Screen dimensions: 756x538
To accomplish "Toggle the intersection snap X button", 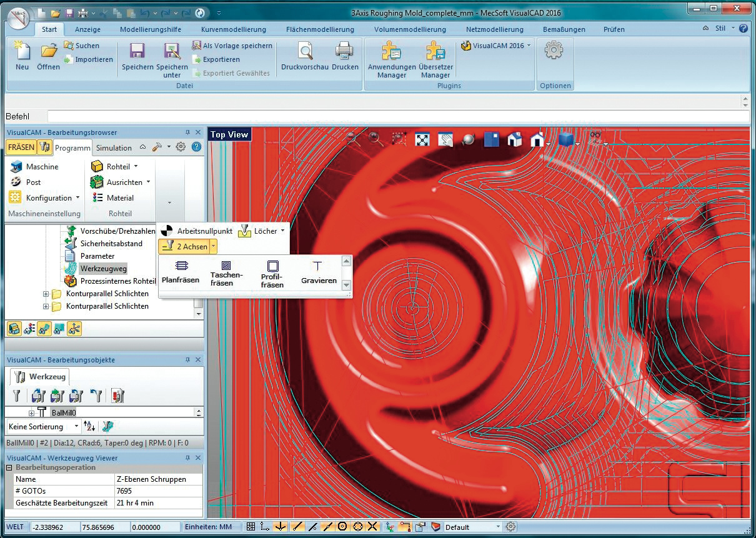I will click(x=373, y=527).
